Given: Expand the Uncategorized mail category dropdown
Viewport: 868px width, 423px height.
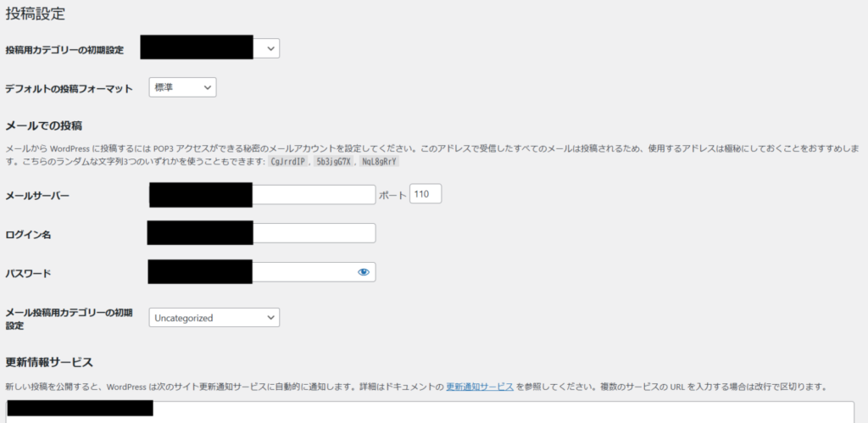Looking at the screenshot, I should (x=214, y=318).
